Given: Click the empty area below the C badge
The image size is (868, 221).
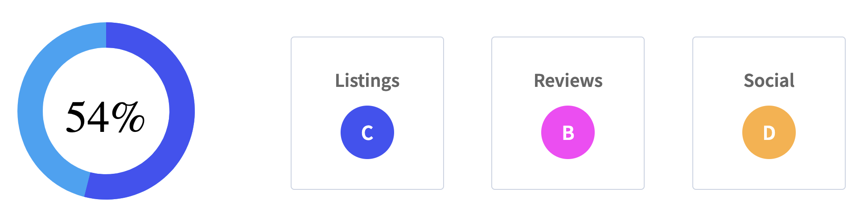Looking at the screenshot, I should click(x=367, y=175).
